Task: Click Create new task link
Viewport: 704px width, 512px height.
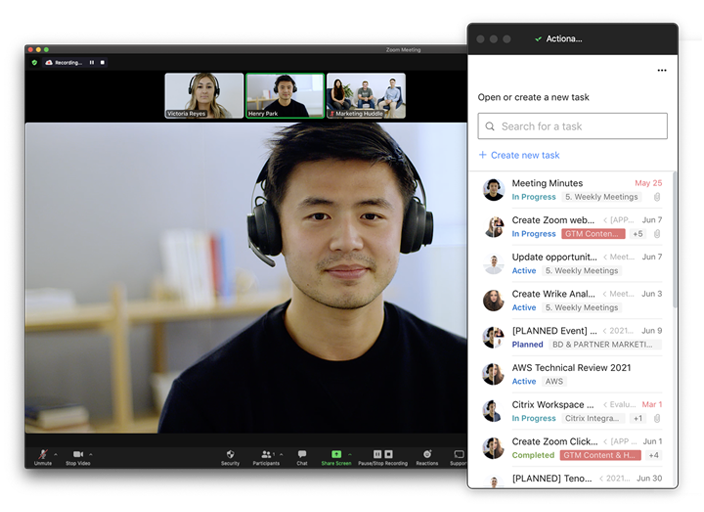Action: pyautogui.click(x=525, y=155)
